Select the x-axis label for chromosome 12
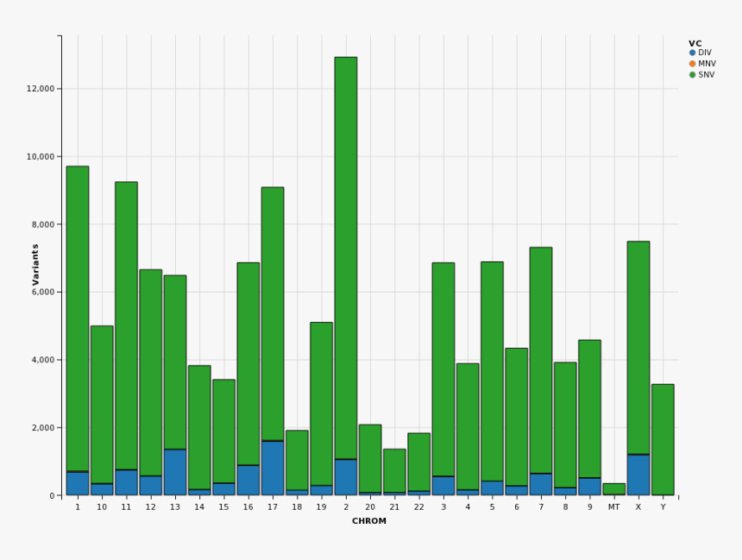This screenshot has height=560, width=742. (x=151, y=507)
